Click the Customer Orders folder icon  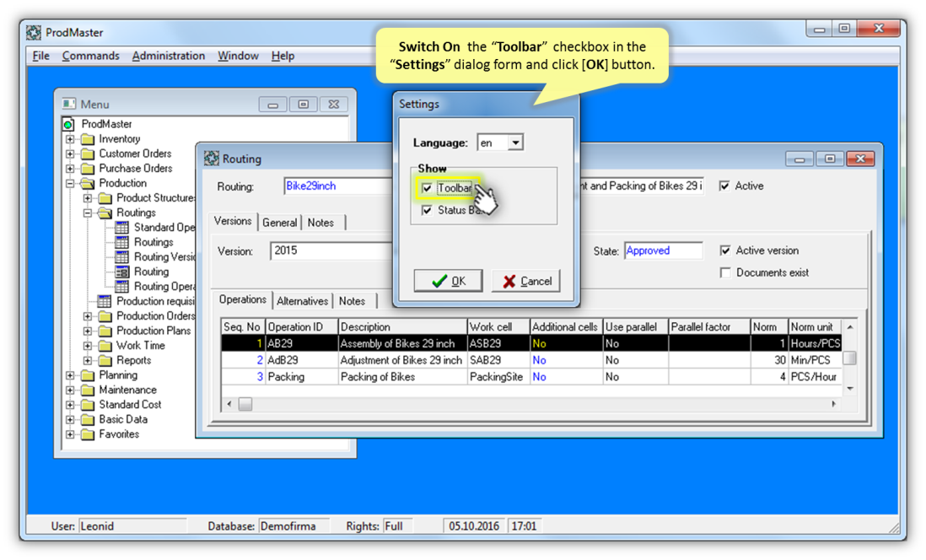pyautogui.click(x=88, y=154)
